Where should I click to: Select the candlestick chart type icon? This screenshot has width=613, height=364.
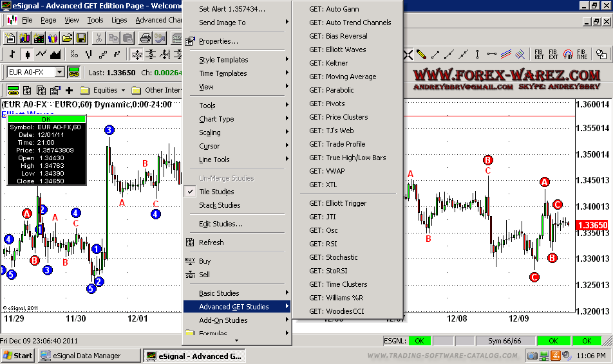click(26, 54)
